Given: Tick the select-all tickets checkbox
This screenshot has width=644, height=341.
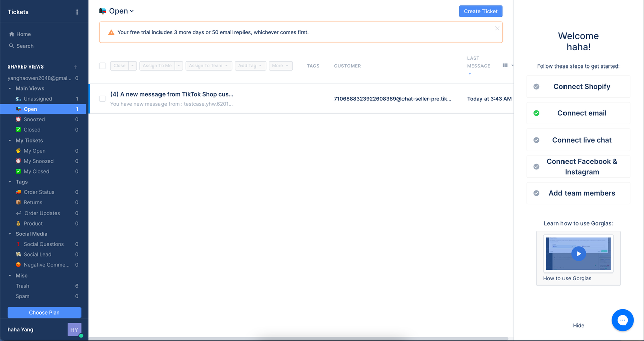Looking at the screenshot, I should 103,66.
